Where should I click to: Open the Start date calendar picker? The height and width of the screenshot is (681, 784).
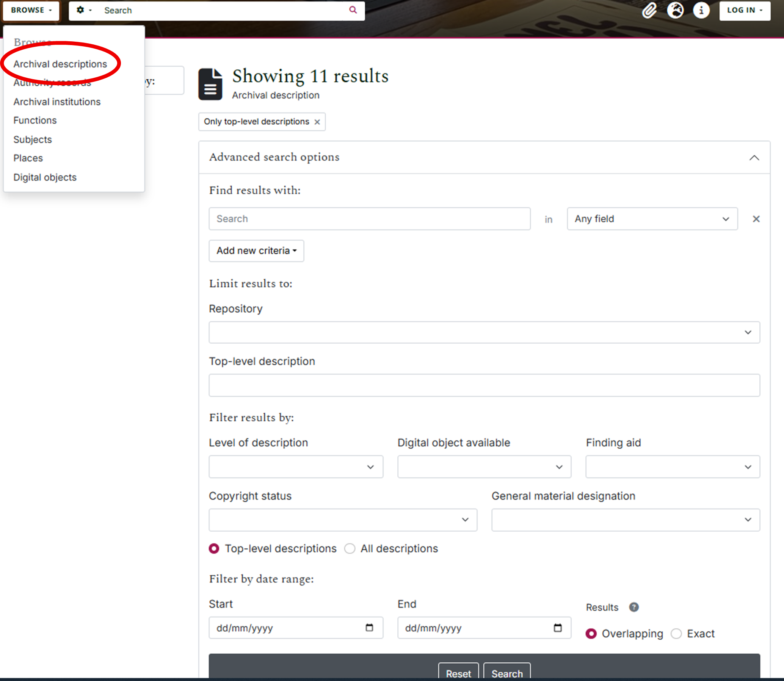pyautogui.click(x=369, y=628)
